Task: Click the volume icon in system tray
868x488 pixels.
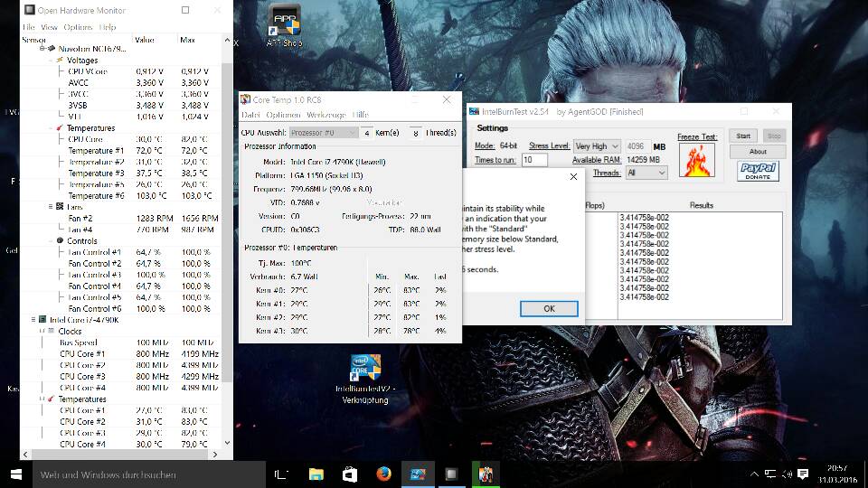Action: (787, 474)
